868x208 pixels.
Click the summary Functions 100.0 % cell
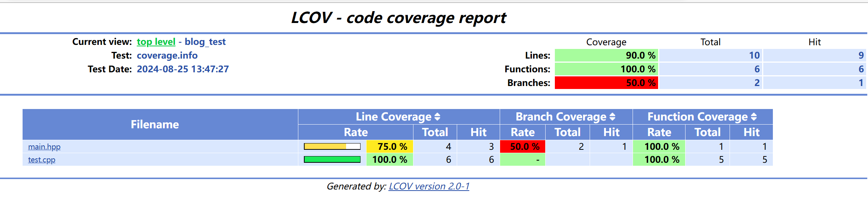[x=606, y=69]
